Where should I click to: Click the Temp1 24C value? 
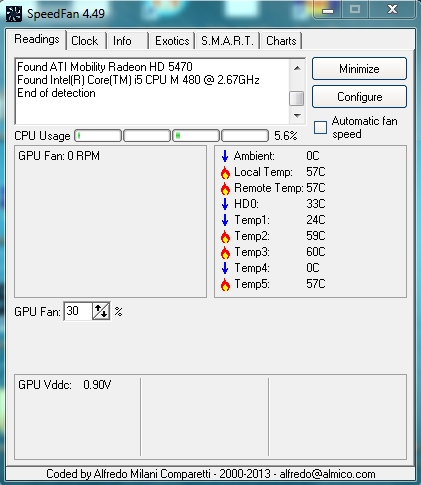[x=316, y=220]
